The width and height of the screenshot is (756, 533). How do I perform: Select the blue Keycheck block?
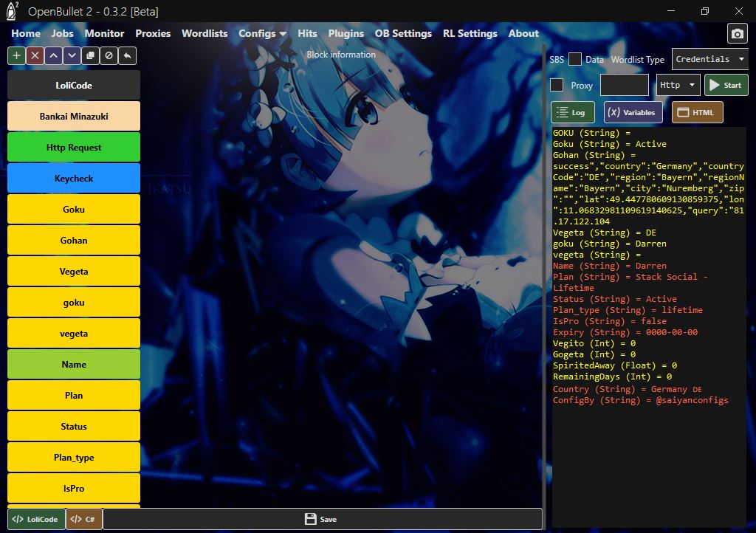click(74, 179)
